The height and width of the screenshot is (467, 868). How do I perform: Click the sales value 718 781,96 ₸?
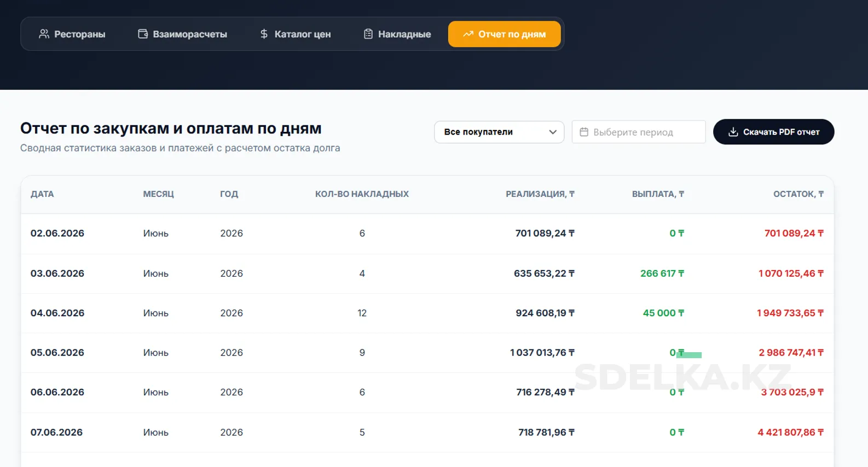point(547,433)
